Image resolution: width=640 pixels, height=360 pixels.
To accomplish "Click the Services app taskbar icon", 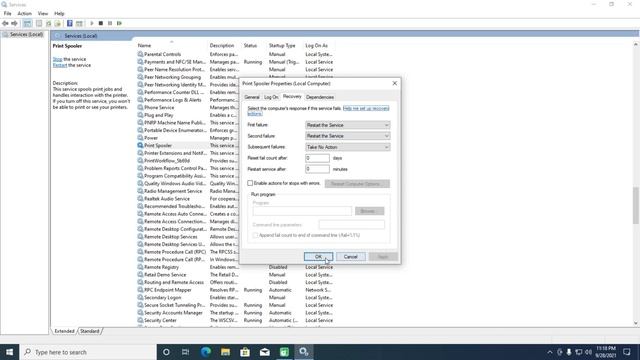I will pyautogui.click(x=304, y=352).
